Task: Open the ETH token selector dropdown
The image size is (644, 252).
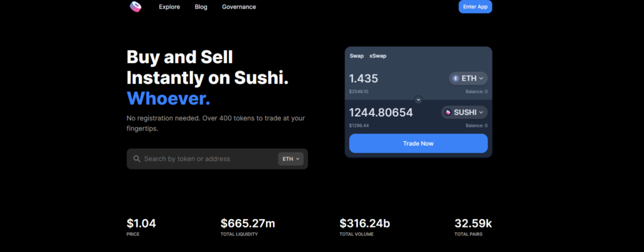Action: [468, 78]
